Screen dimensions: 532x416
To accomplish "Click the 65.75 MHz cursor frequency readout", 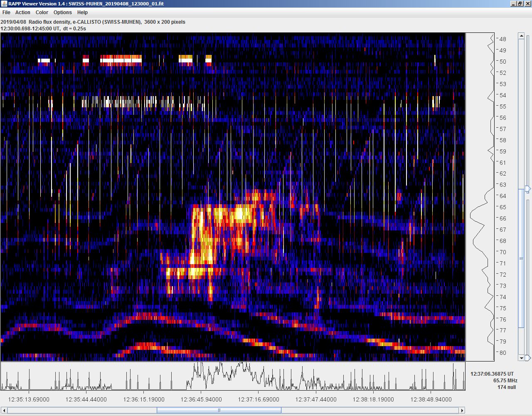I will [x=505, y=381].
